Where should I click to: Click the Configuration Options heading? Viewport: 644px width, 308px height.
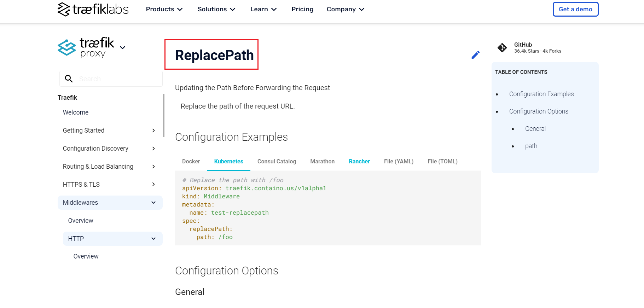(x=227, y=271)
